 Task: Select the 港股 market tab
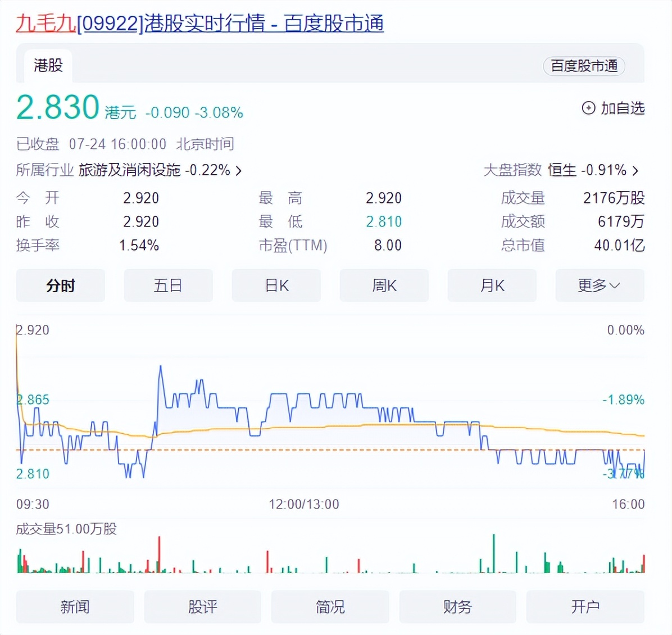pyautogui.click(x=48, y=66)
